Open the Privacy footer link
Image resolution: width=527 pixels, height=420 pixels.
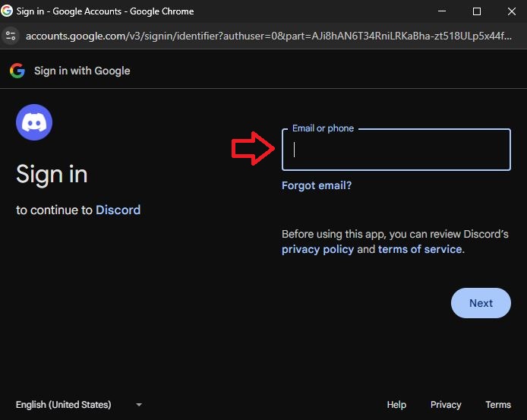(x=446, y=405)
